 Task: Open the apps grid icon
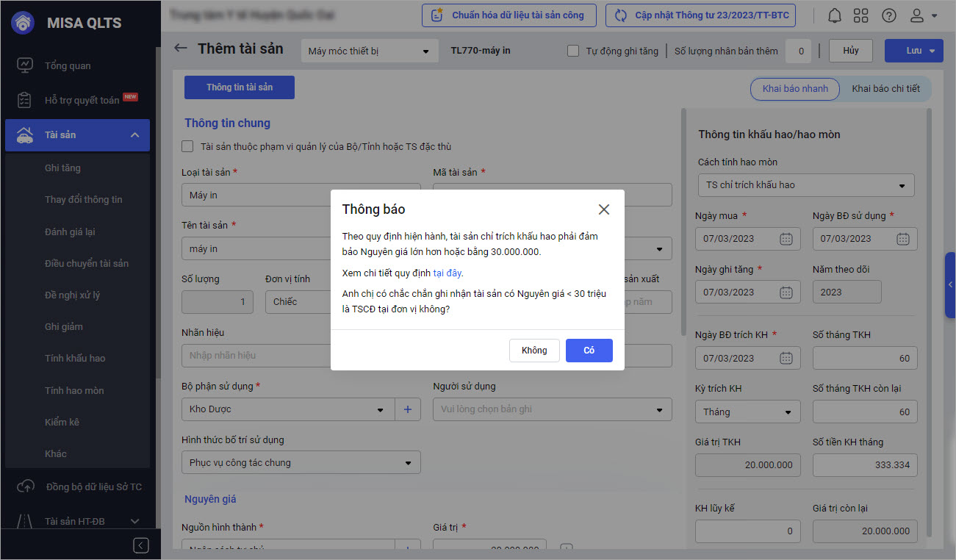point(861,15)
